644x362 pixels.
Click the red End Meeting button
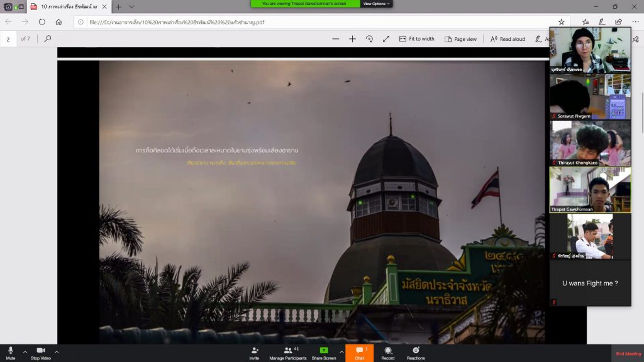coord(628,353)
